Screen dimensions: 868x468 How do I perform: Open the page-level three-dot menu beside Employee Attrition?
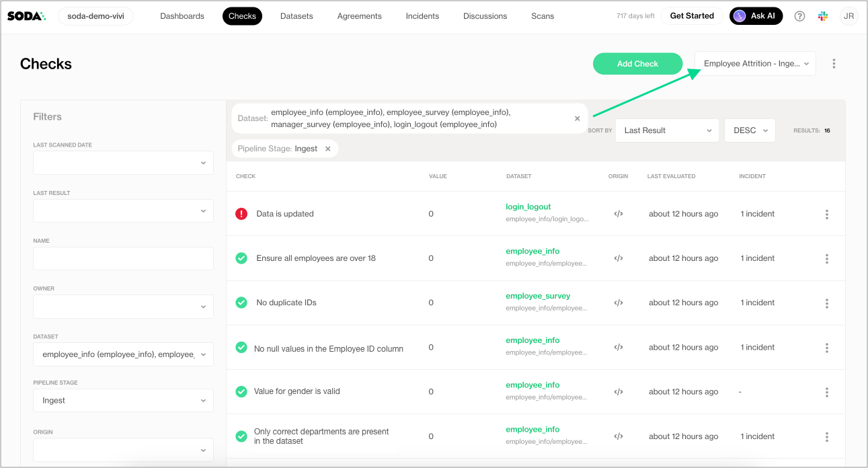point(834,64)
